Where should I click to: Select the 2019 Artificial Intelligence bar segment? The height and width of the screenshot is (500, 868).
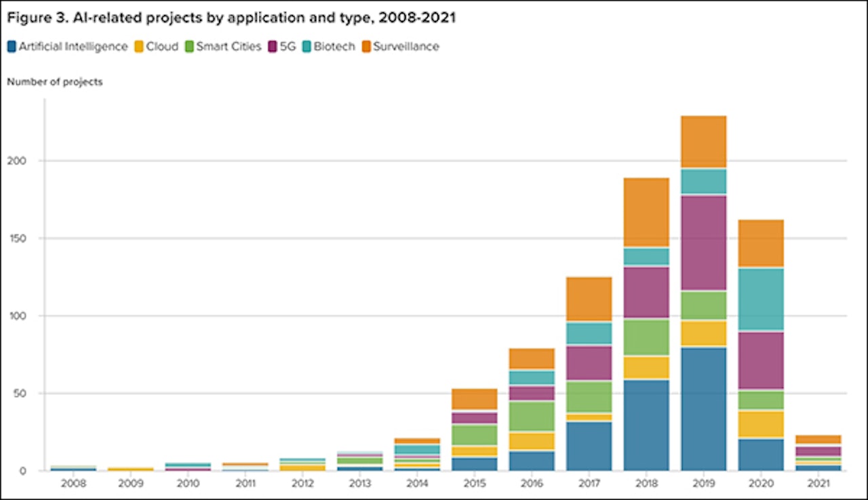coord(704,409)
